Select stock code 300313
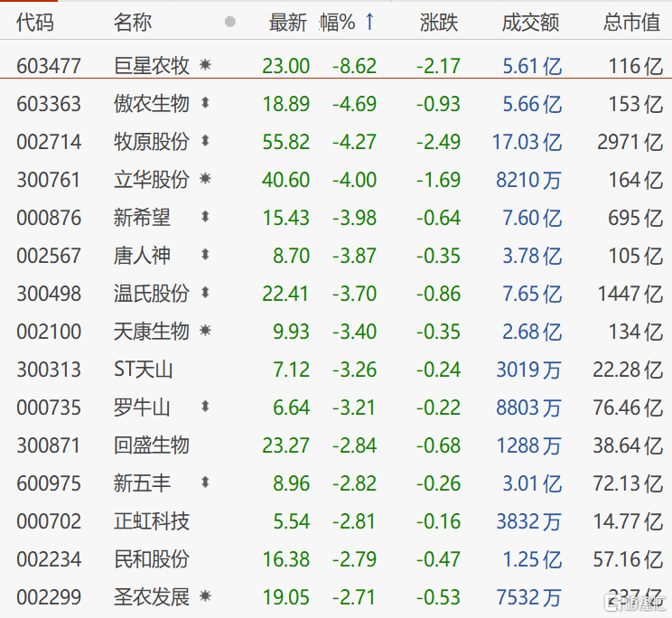This screenshot has height=618, width=672. click(49, 370)
